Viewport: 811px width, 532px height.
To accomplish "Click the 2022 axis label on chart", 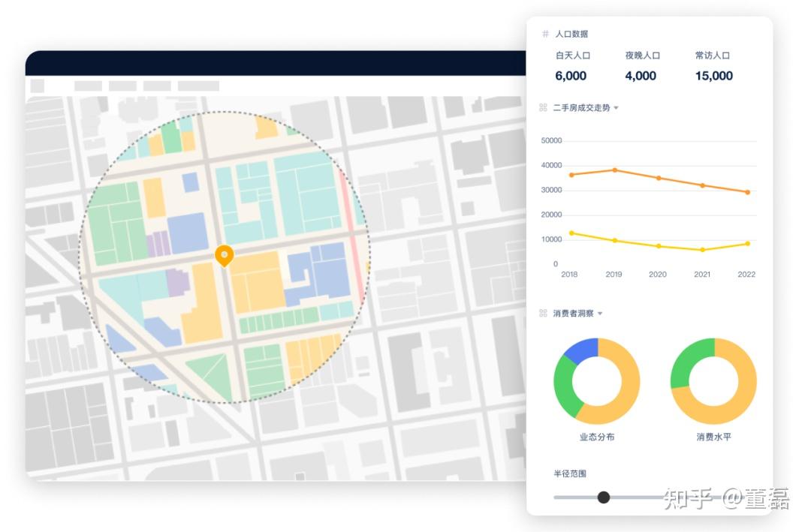I will (746, 275).
